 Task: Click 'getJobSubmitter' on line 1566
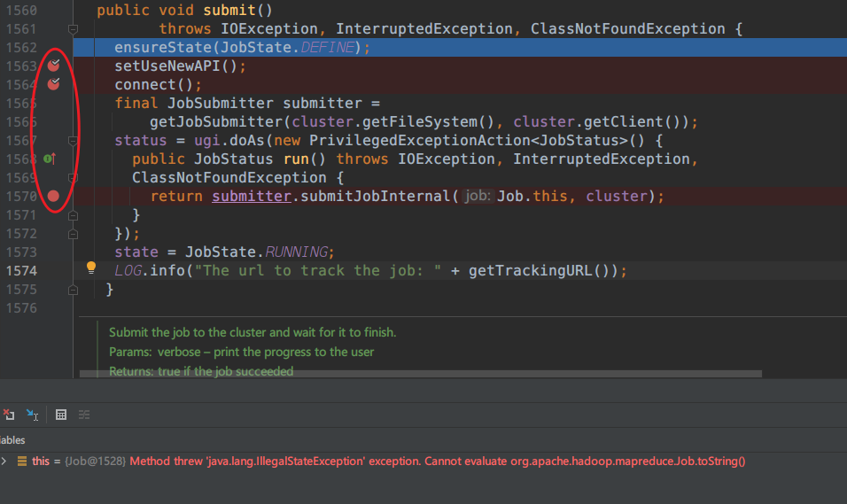(216, 121)
